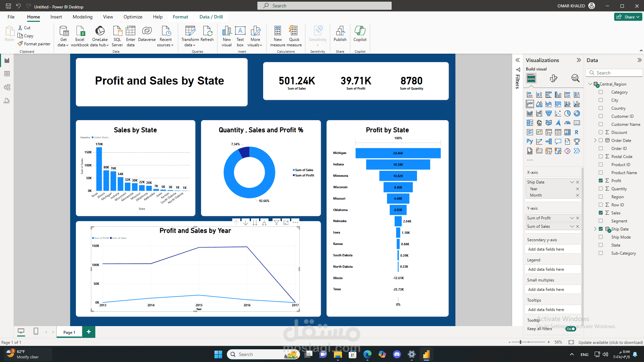Select the Page 1 tab
644x362 pixels.
pos(69,332)
